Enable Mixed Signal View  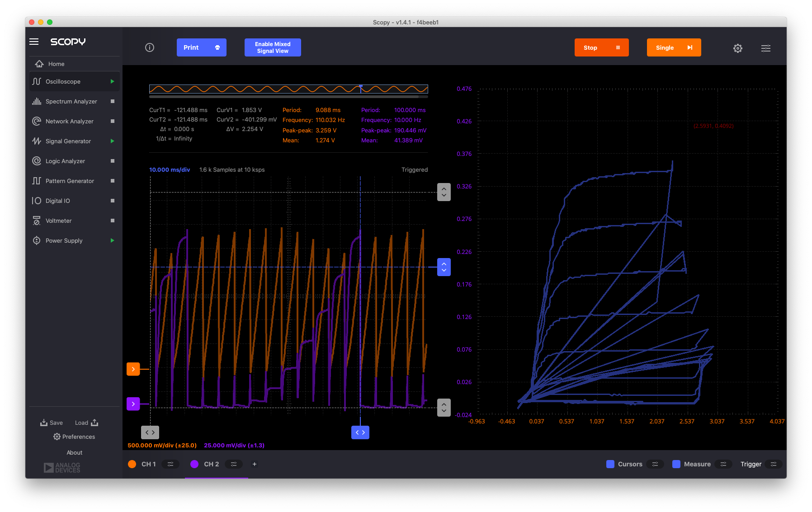tap(273, 47)
